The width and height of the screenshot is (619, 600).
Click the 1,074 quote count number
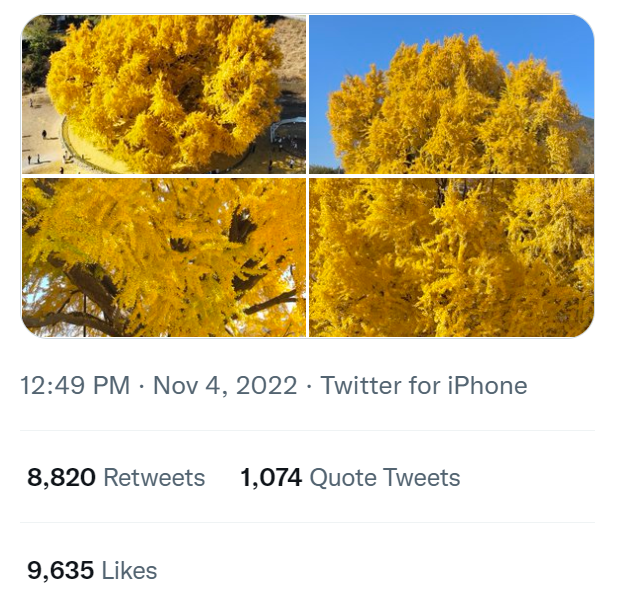pyautogui.click(x=271, y=478)
